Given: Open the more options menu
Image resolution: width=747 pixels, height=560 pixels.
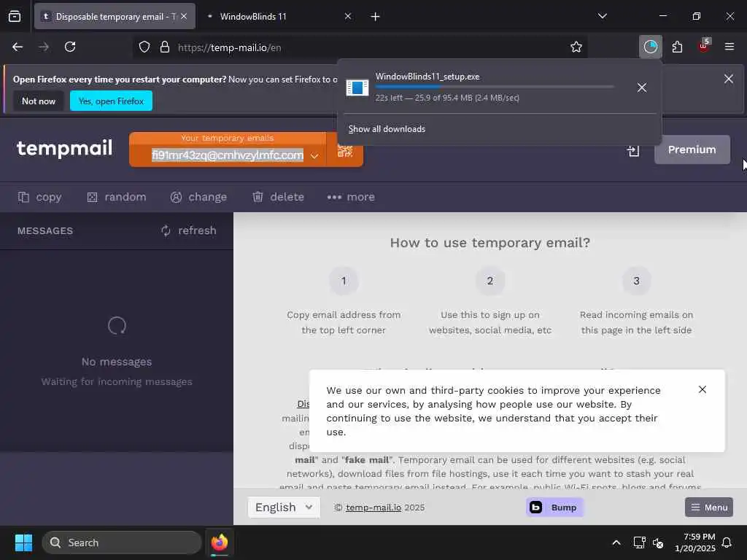Looking at the screenshot, I should (x=351, y=197).
